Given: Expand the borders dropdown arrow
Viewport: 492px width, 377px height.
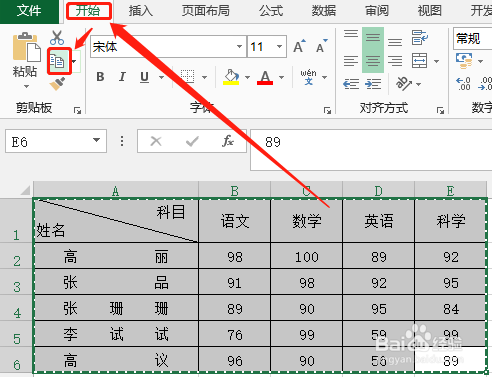Looking at the screenshot, I should 204,77.
